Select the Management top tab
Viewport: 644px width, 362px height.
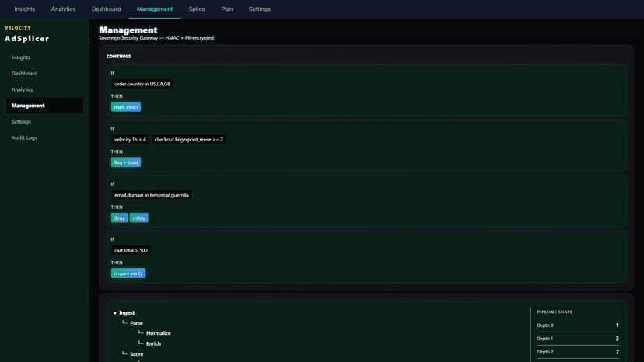155,9
